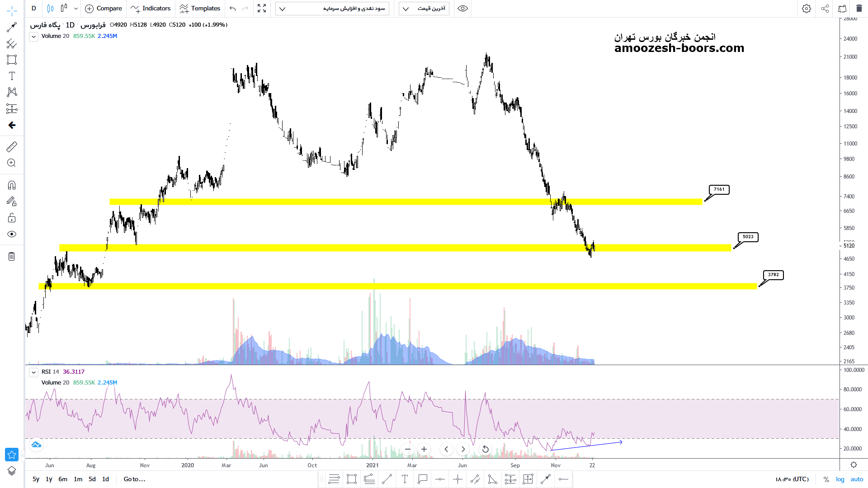Select the 6m time range
Viewport: 868px width, 488px height.
click(x=63, y=479)
